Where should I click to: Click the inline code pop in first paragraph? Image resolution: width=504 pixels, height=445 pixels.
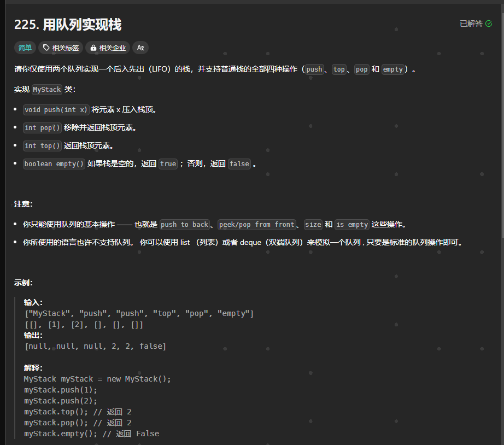click(362, 69)
